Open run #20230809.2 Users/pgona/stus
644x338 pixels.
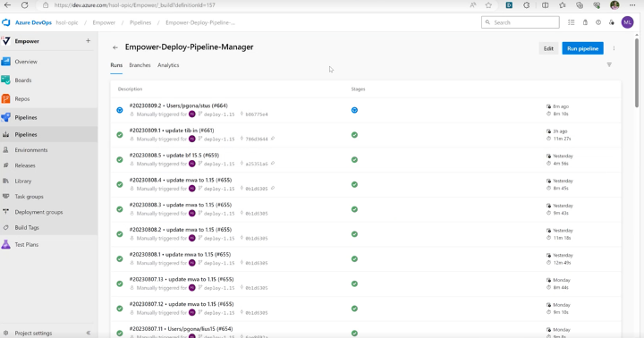(179, 106)
